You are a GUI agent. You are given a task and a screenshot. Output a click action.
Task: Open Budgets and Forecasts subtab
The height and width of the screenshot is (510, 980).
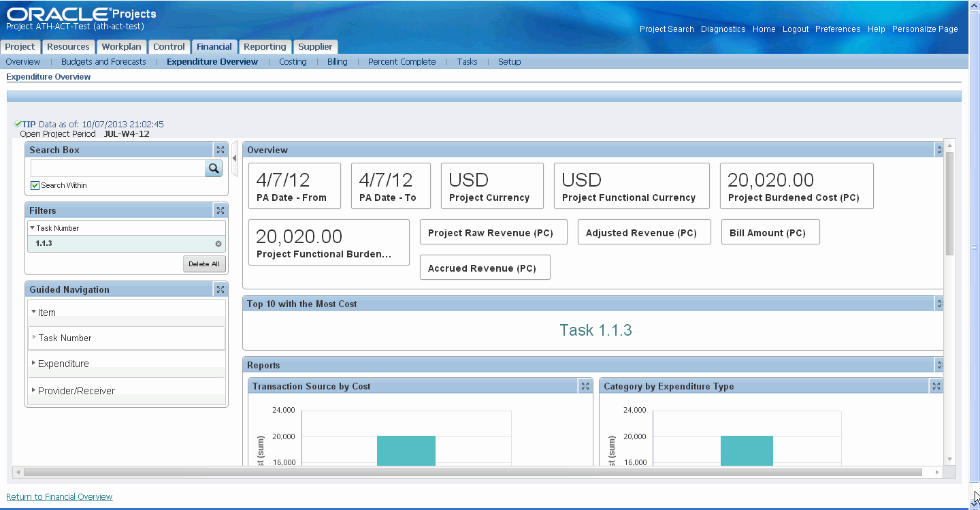pos(103,61)
